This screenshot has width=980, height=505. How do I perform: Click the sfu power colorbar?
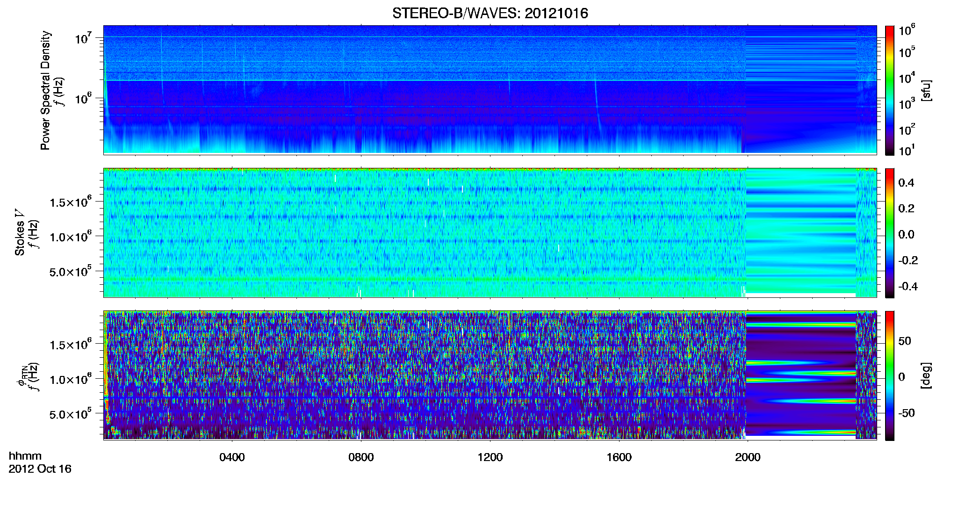point(890,90)
